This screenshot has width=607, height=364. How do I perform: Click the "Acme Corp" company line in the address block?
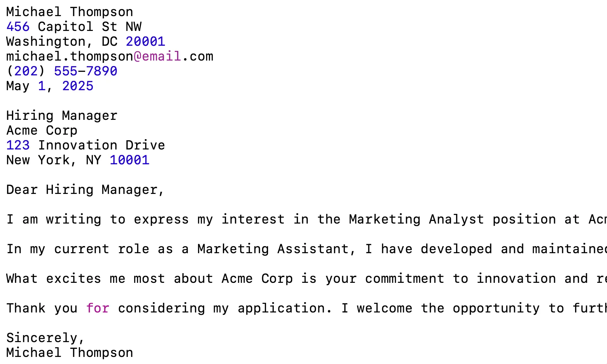pyautogui.click(x=42, y=130)
